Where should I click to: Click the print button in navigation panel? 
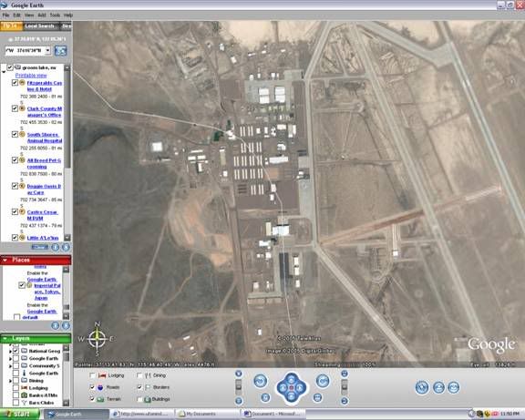coord(438,387)
